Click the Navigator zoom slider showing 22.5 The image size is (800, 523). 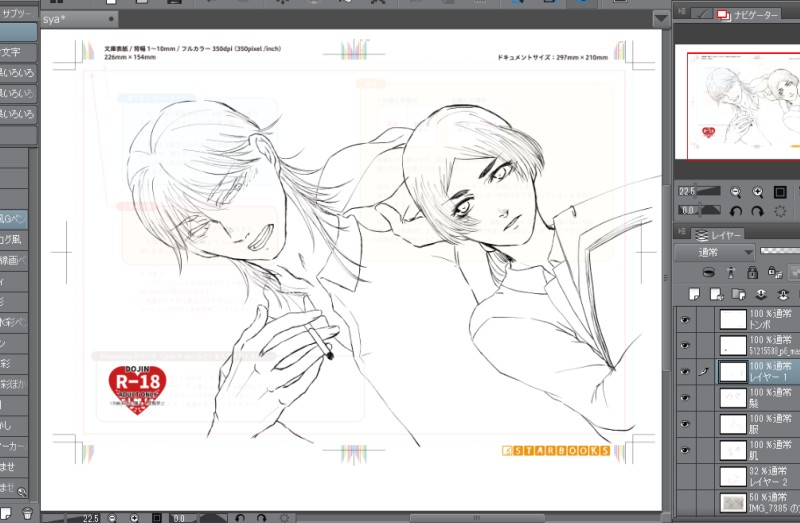[699, 191]
